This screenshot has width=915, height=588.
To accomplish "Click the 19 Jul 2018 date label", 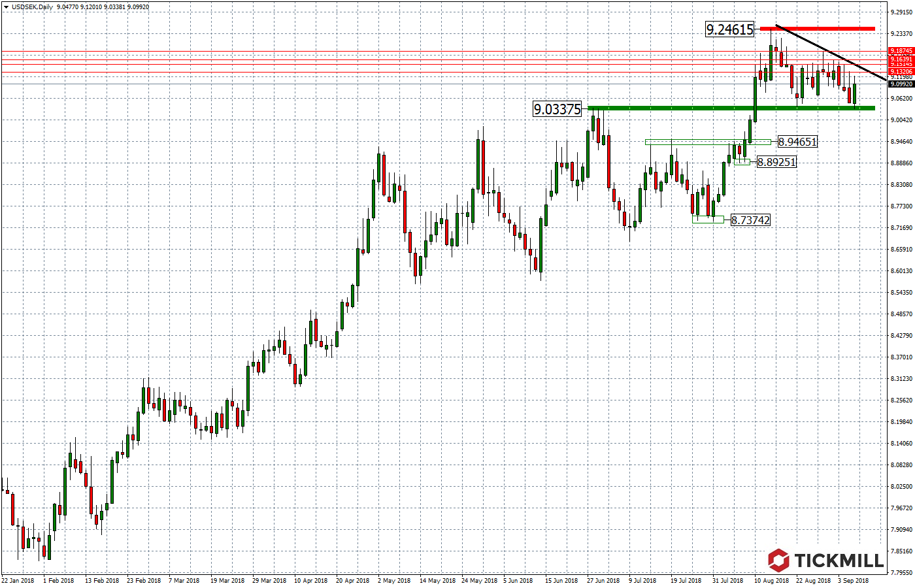I will (686, 580).
